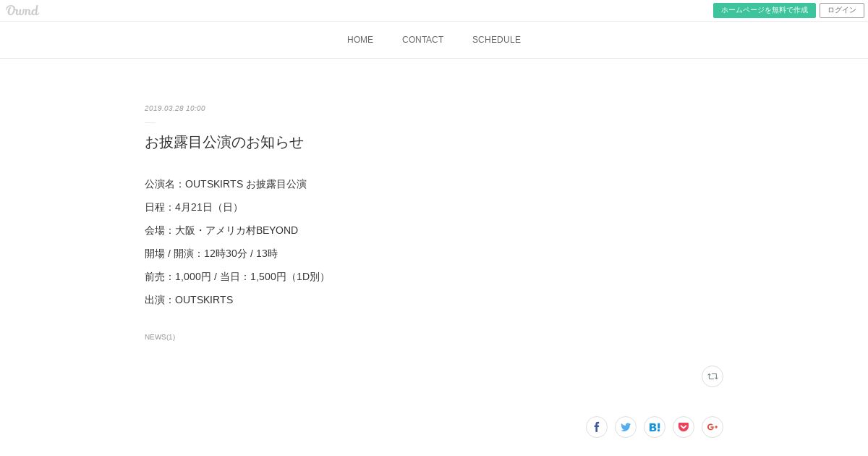Bookmark post with Hatena B! icon
The image size is (868, 456).
pyautogui.click(x=655, y=427)
